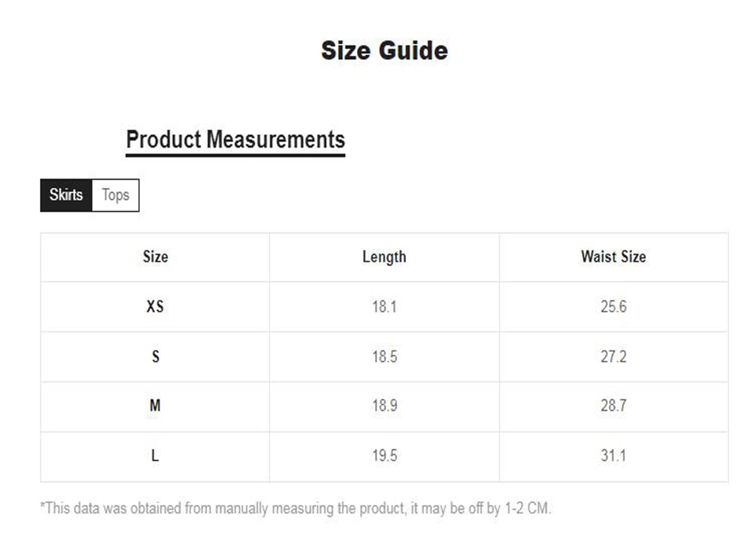Screen dimensions: 756x554
Task: Click the S length value 18.5
Action: pyautogui.click(x=384, y=357)
